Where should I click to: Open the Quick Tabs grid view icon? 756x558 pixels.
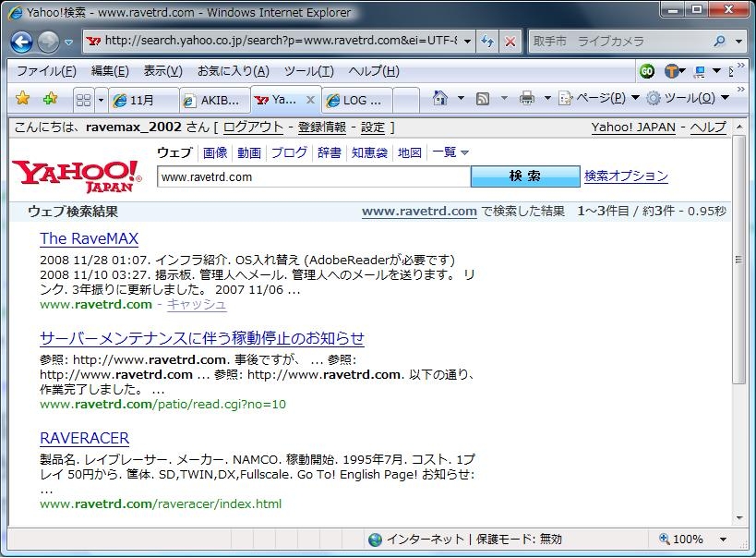tap(83, 100)
